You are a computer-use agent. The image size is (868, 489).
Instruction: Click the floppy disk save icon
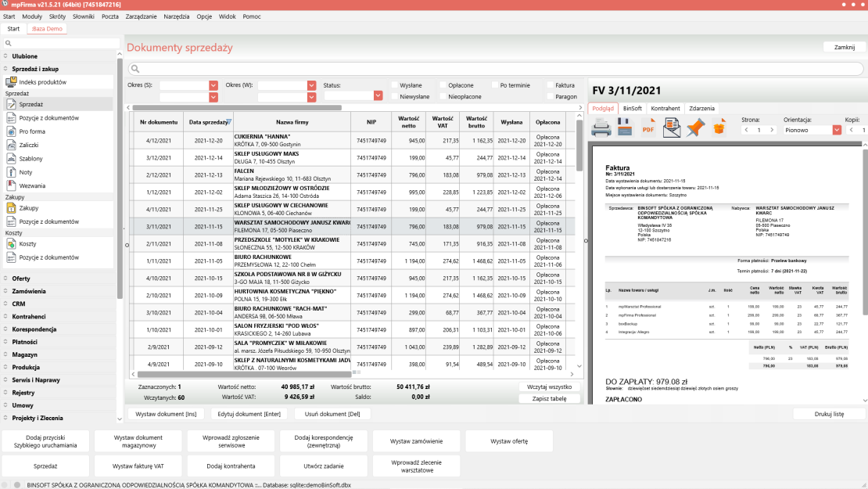(625, 128)
